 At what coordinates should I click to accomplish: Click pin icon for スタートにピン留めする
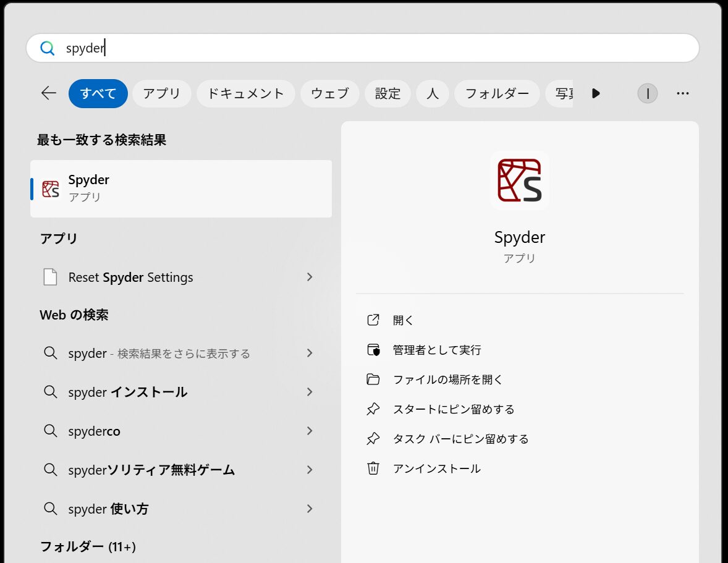(373, 409)
